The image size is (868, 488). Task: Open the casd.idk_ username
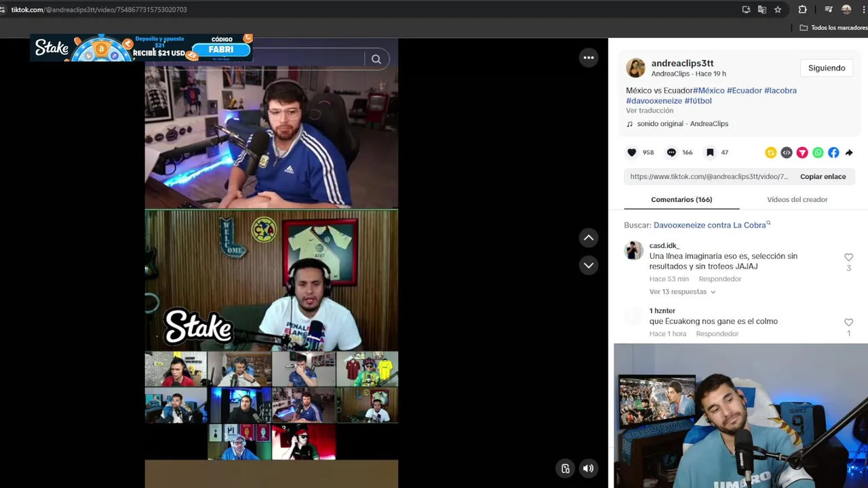[664, 245]
